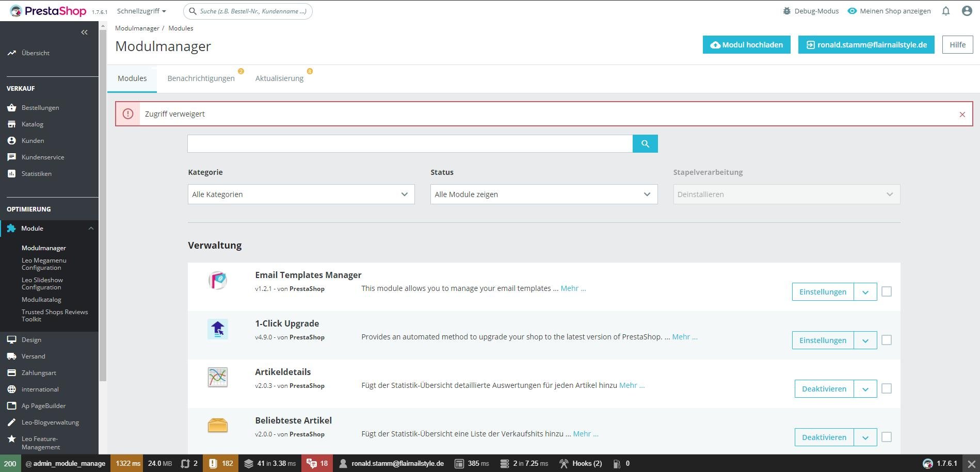The width and height of the screenshot is (980, 472).
Task: Click Deaktivieren for Artikeldetails
Action: pos(824,389)
